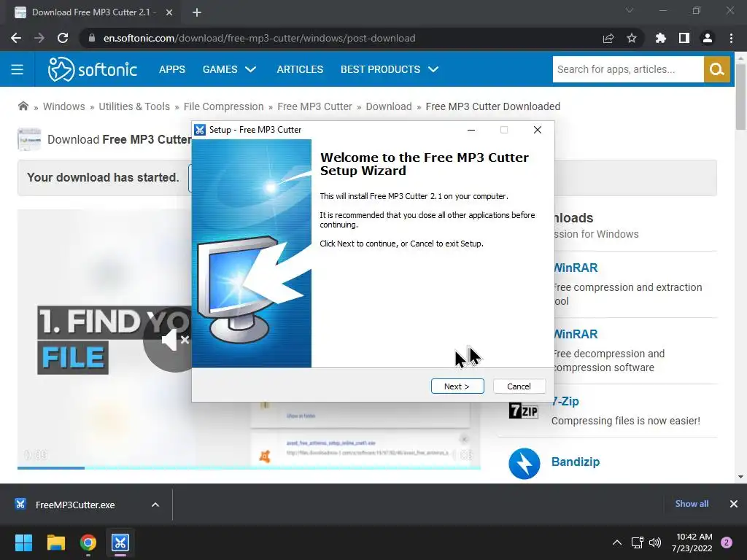Screen dimensions: 747x560
Task: Bookmark this page with the star
Action: point(632,38)
